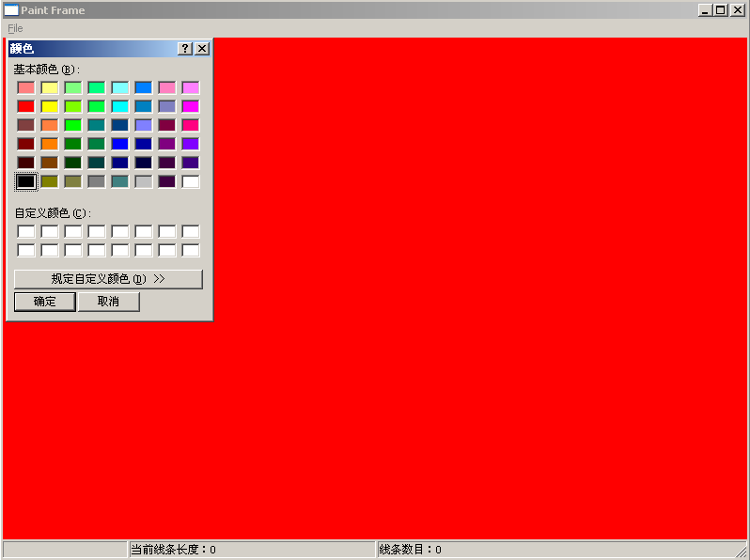Pick the pure blue swatch
The image size is (750, 560).
point(120,144)
